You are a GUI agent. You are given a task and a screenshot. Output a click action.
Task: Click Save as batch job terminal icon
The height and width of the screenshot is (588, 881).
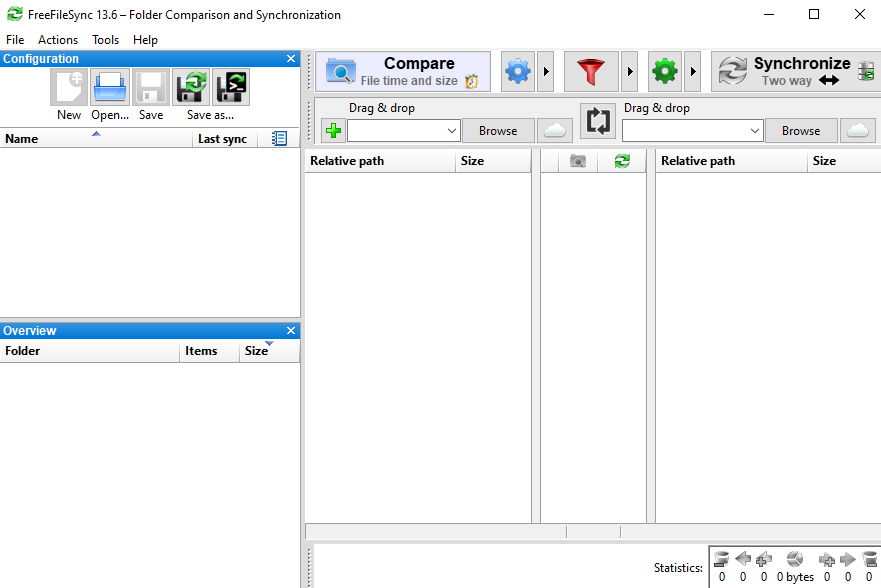(231, 87)
